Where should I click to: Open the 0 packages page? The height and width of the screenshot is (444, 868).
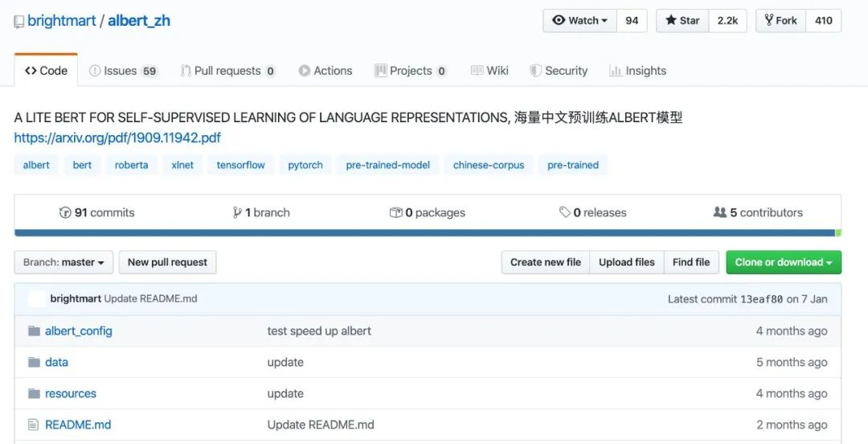428,212
